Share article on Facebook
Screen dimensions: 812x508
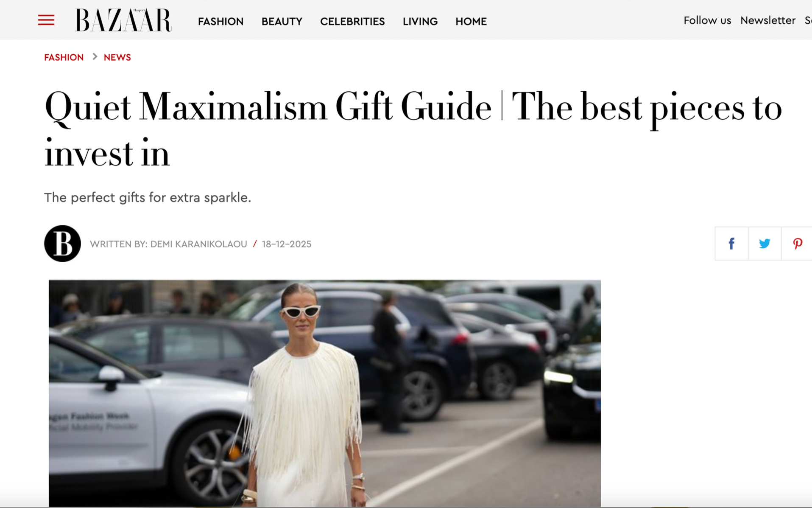(731, 244)
